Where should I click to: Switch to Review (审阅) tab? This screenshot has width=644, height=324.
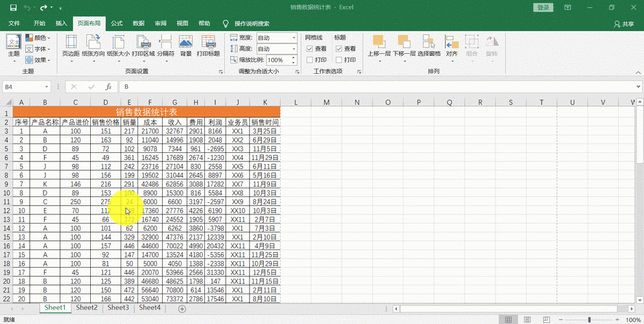coord(161,23)
